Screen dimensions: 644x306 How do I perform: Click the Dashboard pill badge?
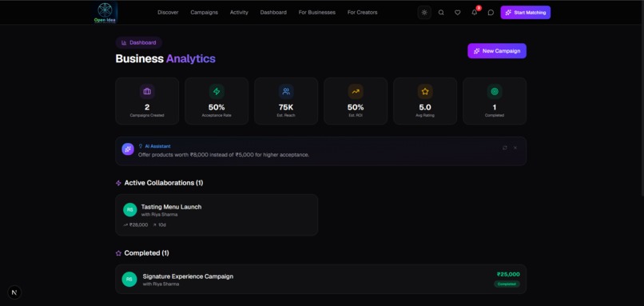[x=139, y=42]
